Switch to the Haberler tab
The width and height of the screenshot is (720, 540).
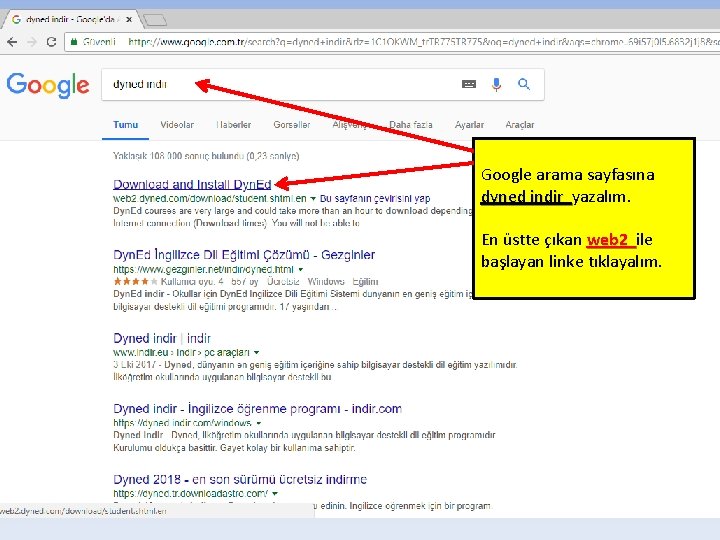(x=234, y=125)
